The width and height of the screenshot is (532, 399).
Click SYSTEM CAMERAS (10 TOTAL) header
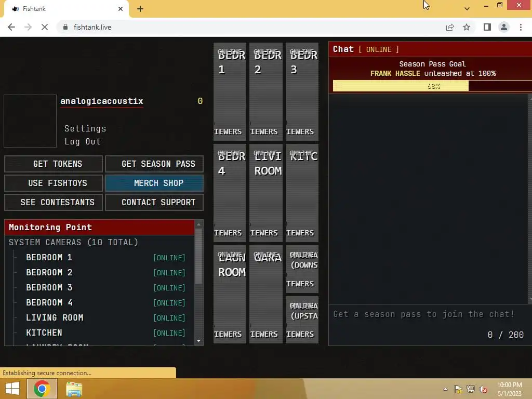[x=74, y=242]
